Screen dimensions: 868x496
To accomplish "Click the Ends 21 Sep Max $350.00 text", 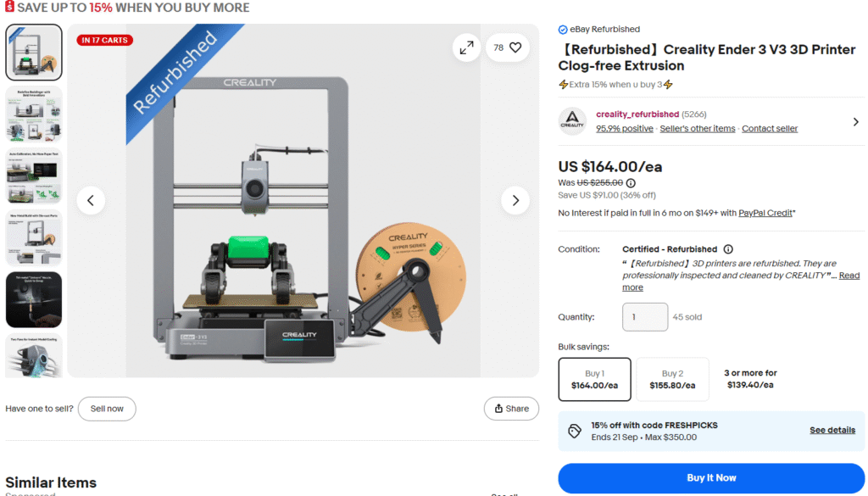I will point(644,437).
